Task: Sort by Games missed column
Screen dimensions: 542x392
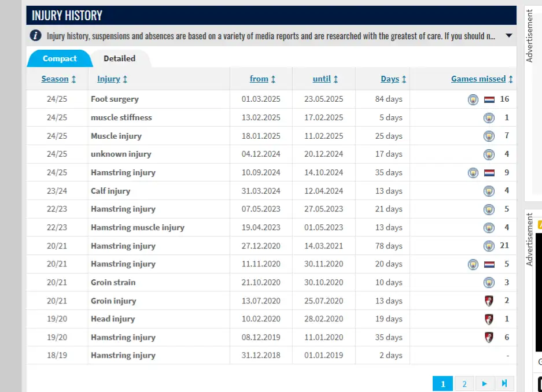Action: 482,79
